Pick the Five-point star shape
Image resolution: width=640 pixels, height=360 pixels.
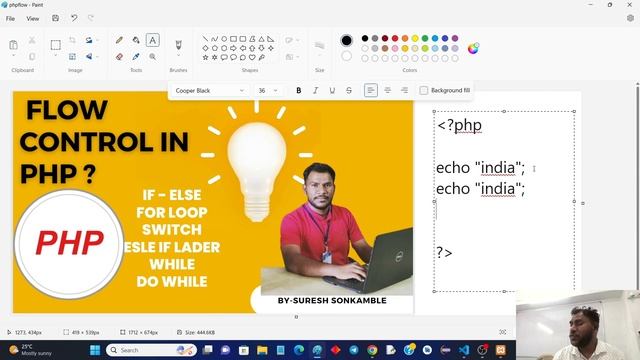205,58
